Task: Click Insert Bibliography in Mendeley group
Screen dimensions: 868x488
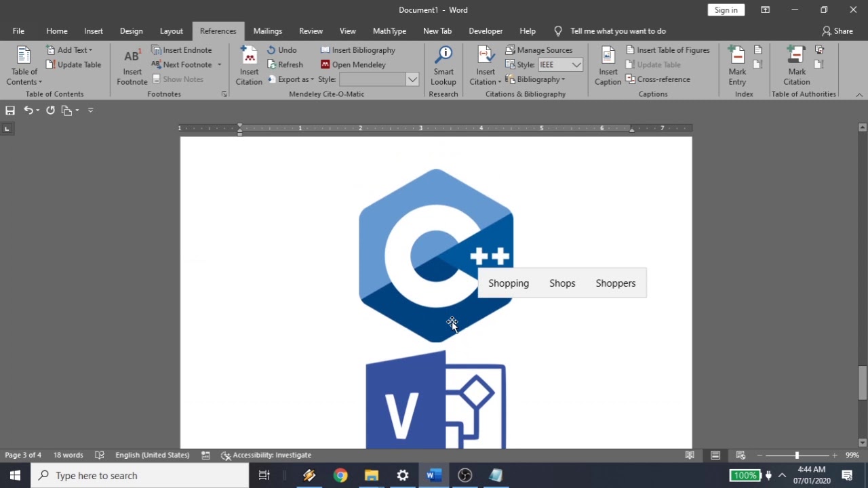Action: pyautogui.click(x=358, y=50)
